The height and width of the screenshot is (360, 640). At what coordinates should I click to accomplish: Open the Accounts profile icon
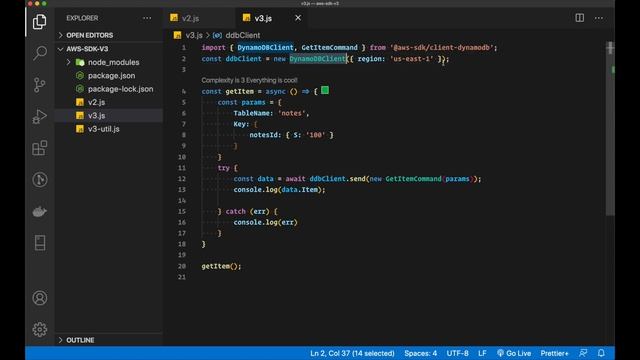coord(40,298)
